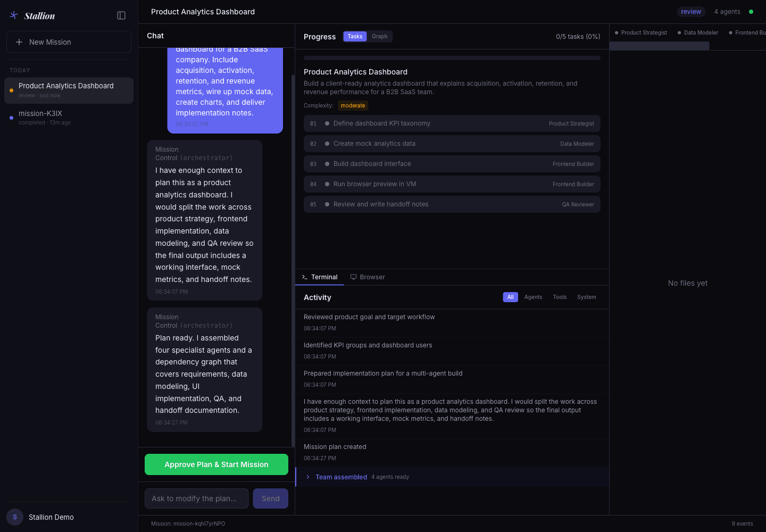This screenshot has width=766, height=532.
Task: Select the Data Modeler agent tab
Action: (698, 33)
